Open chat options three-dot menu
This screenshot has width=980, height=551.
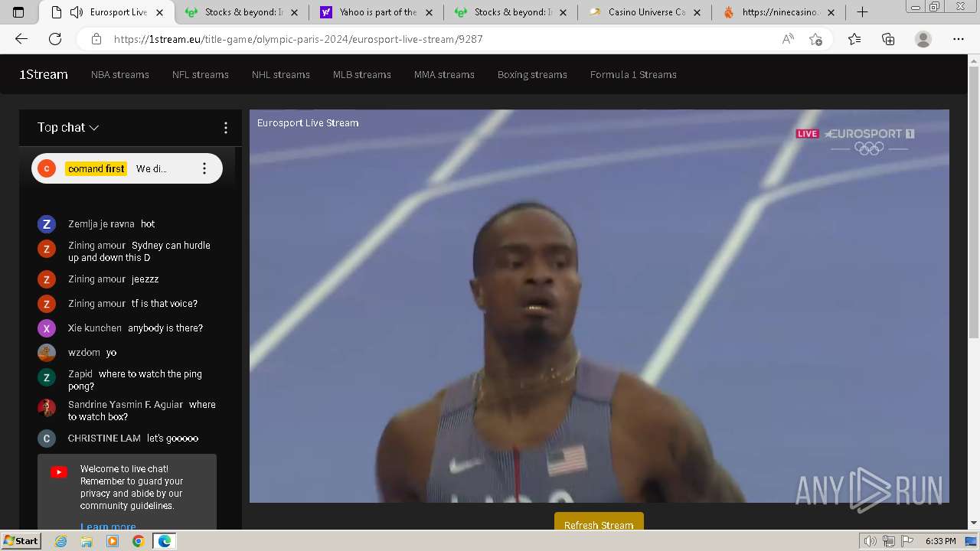225,128
